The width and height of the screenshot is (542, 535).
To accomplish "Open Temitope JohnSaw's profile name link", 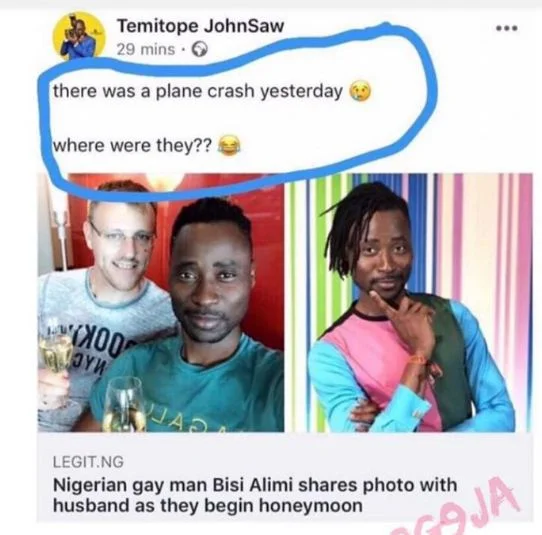I will point(200,26).
